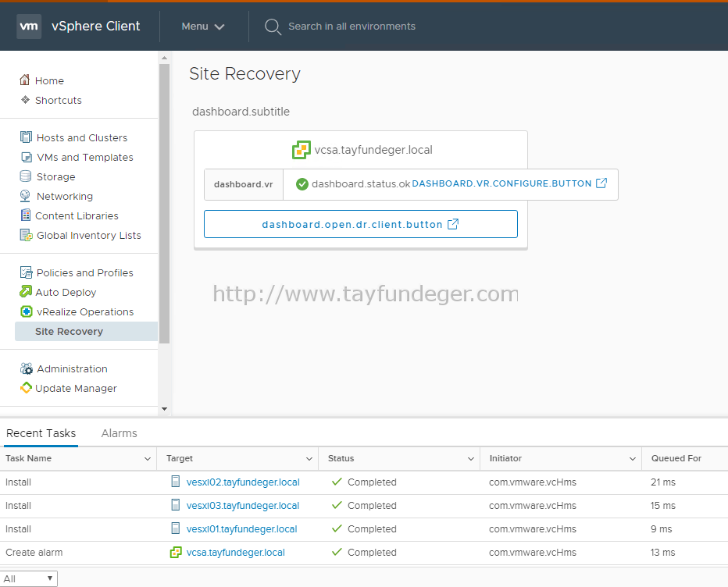
Task: Click external link icon after DASHBOARD.VR.CONFIGURE.BUTTON
Action: [x=601, y=183]
